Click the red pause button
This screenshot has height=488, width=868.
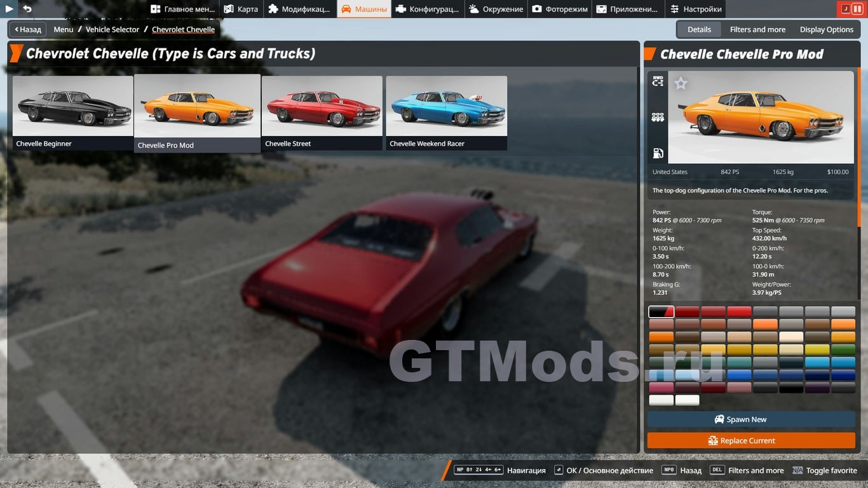click(x=857, y=9)
